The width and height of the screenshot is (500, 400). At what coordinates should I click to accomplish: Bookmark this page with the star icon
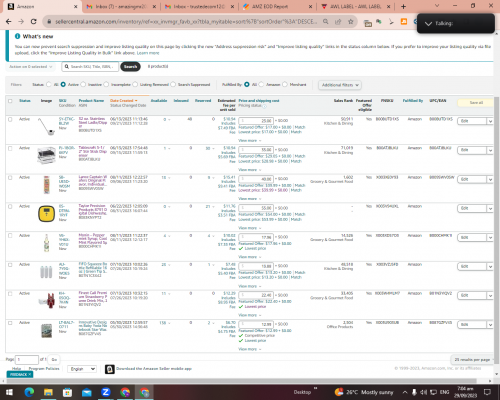tap(350, 22)
